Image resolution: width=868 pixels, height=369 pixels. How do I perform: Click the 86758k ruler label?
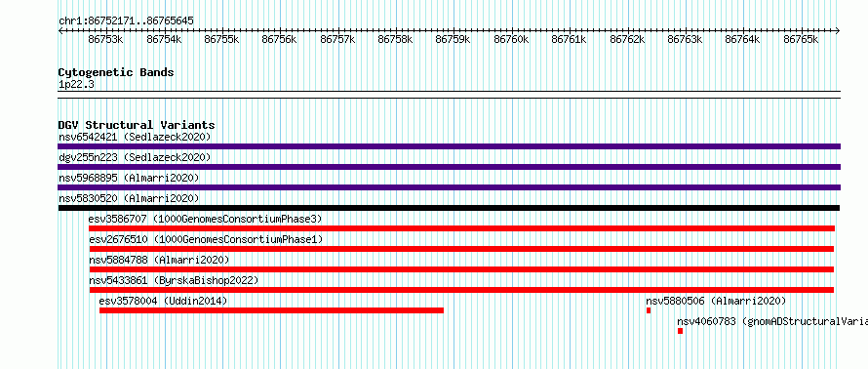click(395, 39)
